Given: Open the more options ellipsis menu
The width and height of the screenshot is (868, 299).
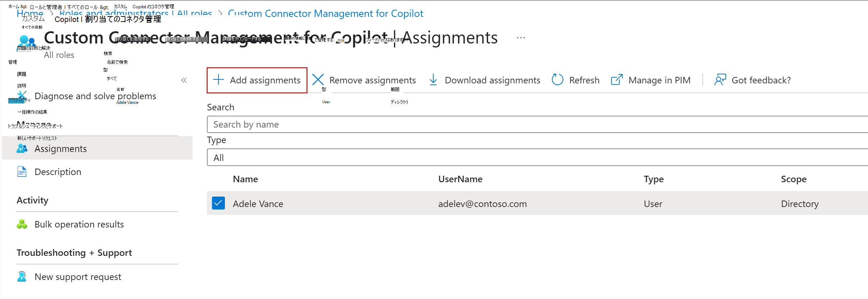Looking at the screenshot, I should point(521,38).
